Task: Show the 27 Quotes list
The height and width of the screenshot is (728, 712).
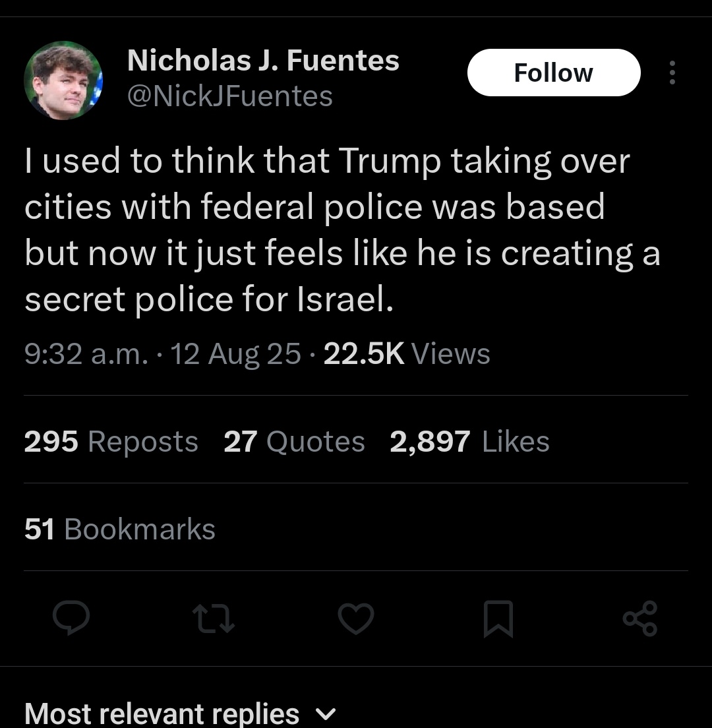Action: click(x=294, y=441)
